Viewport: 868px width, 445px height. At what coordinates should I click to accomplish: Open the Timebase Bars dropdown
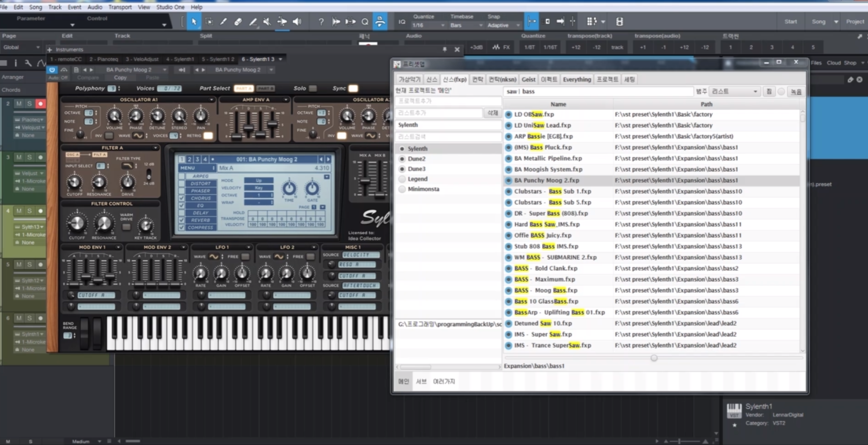pyautogui.click(x=466, y=25)
